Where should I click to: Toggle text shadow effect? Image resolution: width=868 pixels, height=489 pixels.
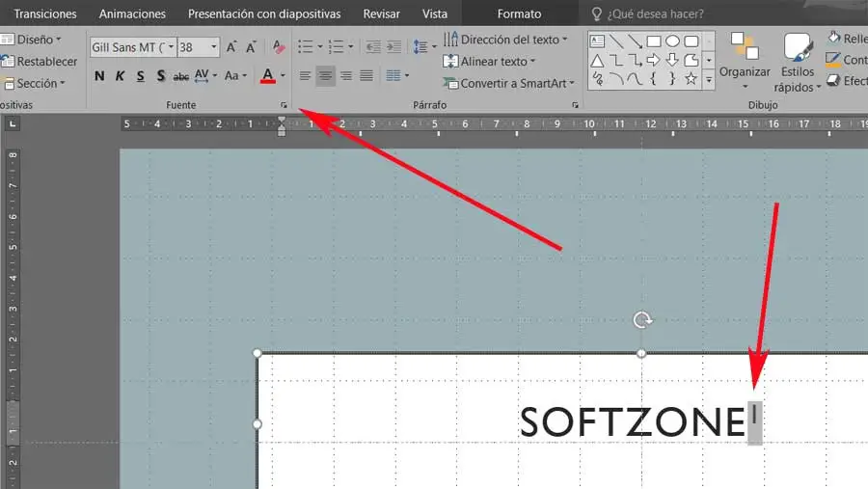click(160, 76)
